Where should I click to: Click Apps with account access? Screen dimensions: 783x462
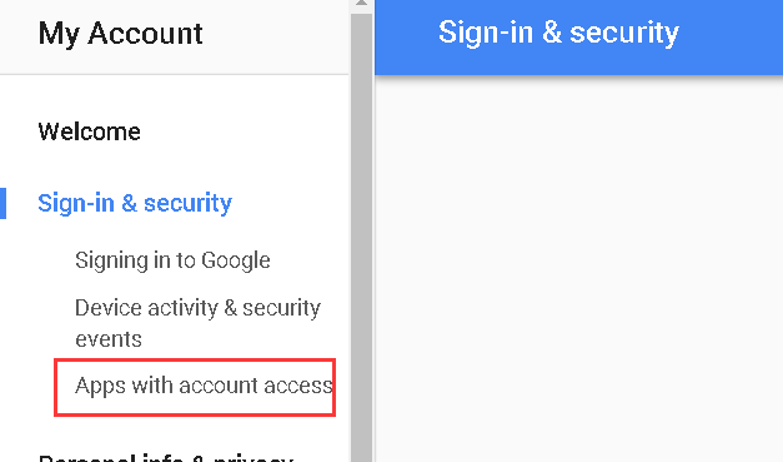point(203,385)
